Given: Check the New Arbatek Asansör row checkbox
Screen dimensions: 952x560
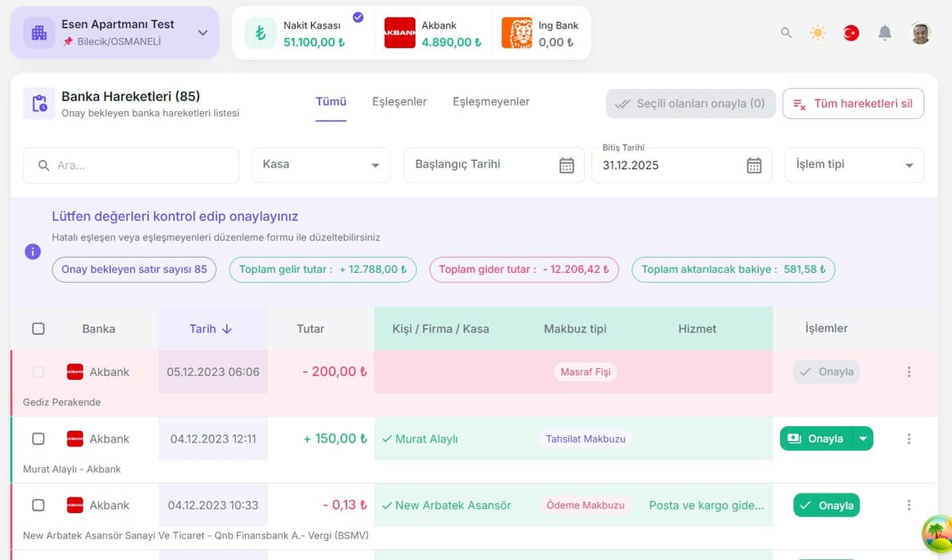Looking at the screenshot, I should tap(38, 505).
